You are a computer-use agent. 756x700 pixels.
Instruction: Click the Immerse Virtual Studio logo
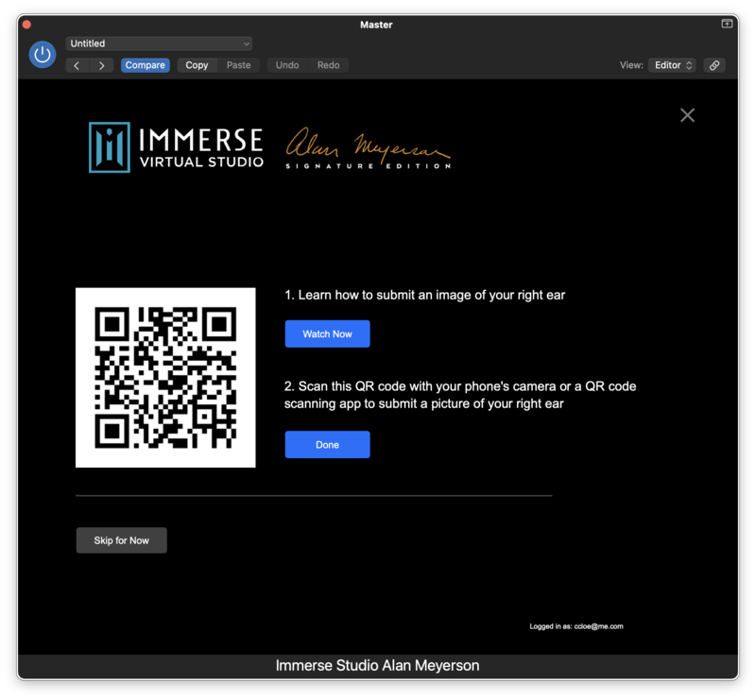pyautogui.click(x=177, y=147)
